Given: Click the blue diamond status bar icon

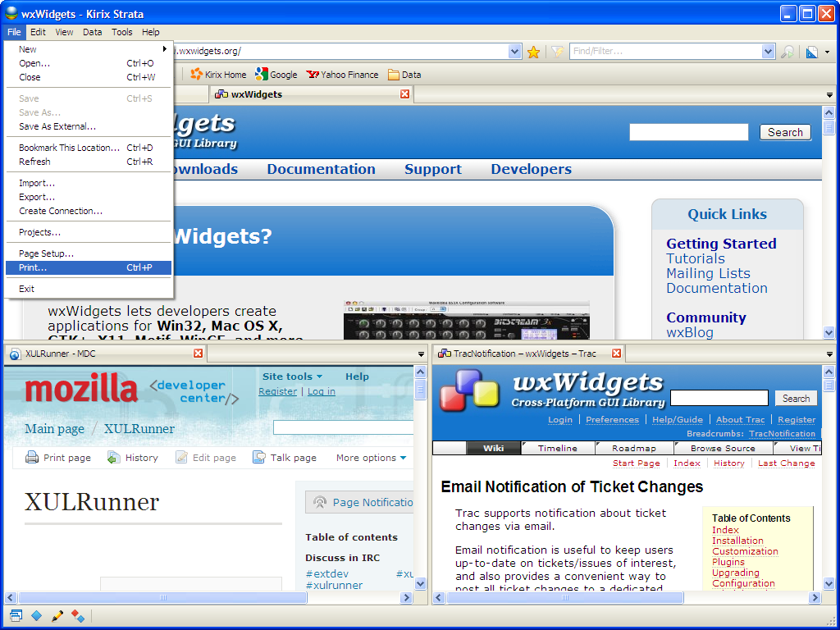Looking at the screenshot, I should coord(36,616).
